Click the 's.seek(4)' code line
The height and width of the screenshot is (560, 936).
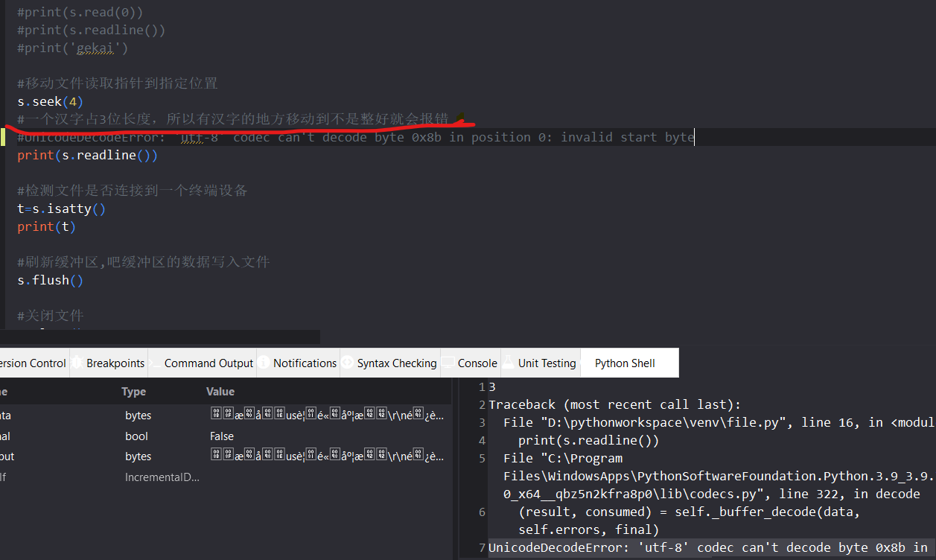coord(51,101)
